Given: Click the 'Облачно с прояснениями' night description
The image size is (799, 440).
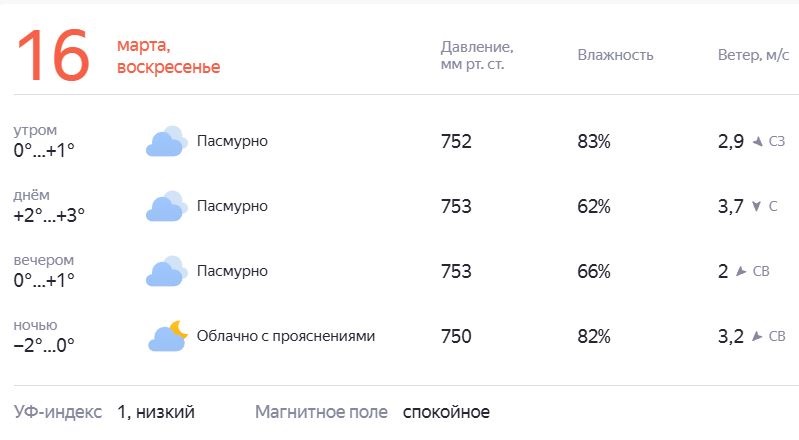Looking at the screenshot, I should (286, 336).
